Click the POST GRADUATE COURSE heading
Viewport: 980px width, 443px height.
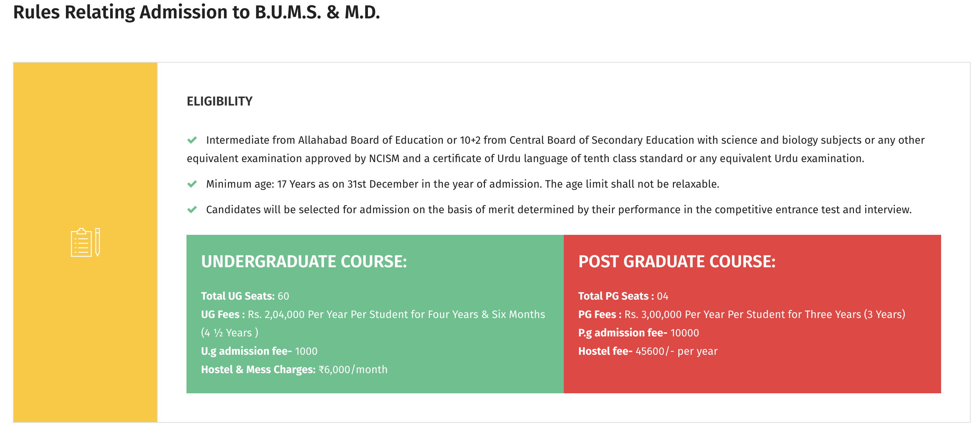[x=676, y=262]
